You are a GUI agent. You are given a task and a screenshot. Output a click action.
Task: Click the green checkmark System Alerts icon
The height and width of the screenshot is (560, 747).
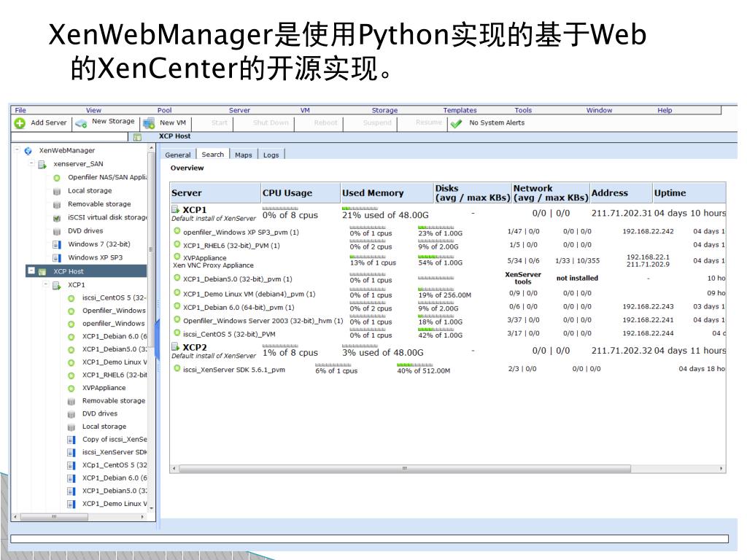(x=456, y=124)
